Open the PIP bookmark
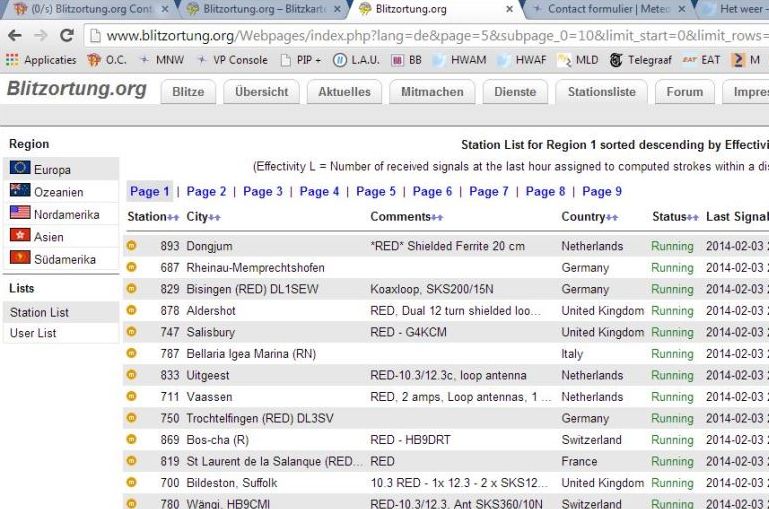Viewport: 769px width, 509px height. tap(301, 60)
